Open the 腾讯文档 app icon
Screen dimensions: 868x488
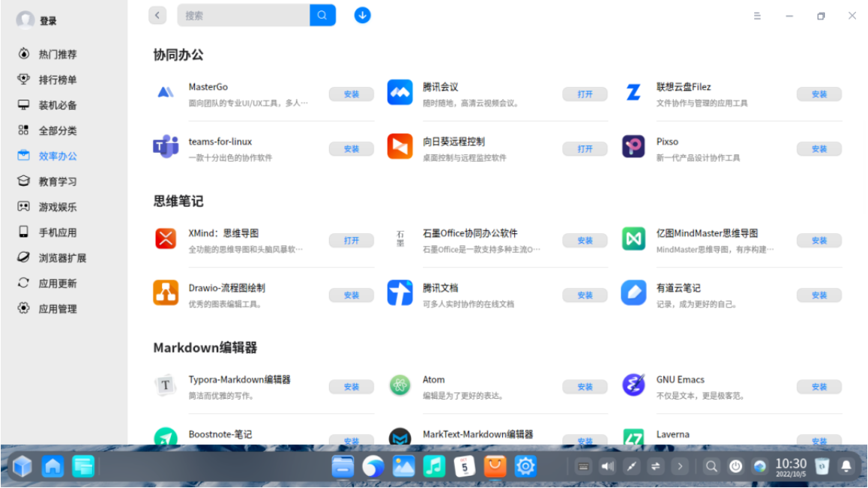coord(400,293)
